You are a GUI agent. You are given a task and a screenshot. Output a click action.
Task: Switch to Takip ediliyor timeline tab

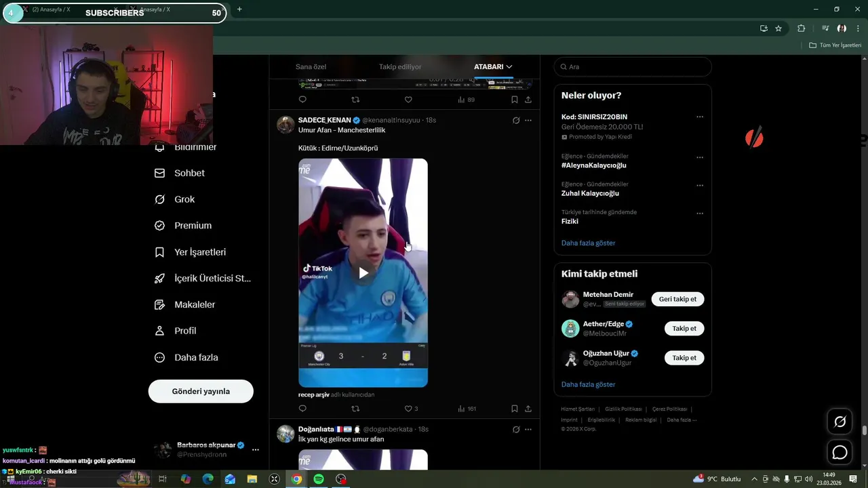click(x=400, y=66)
